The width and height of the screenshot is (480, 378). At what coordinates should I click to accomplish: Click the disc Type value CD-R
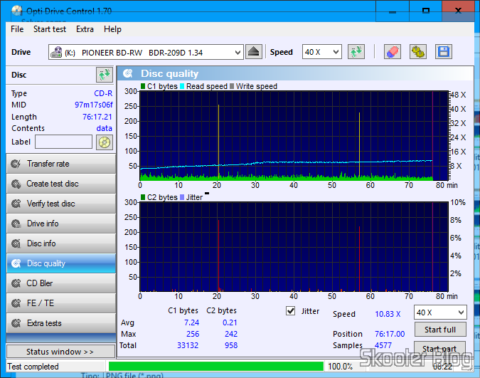click(x=103, y=93)
